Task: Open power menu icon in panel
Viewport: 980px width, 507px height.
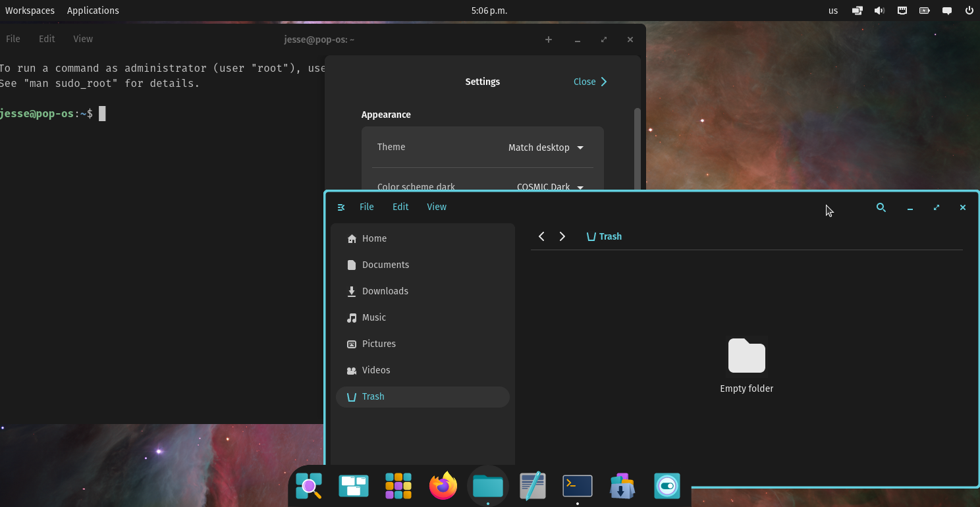Action: 969,11
